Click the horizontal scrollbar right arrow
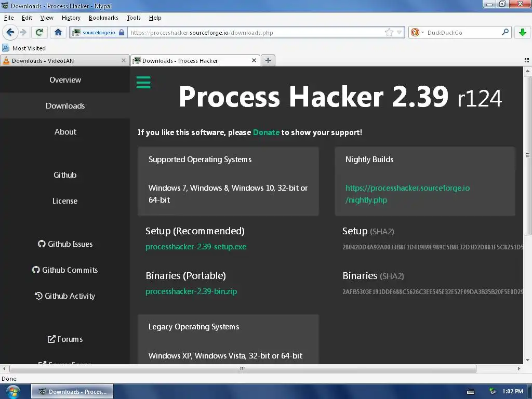This screenshot has height=399, width=532. (x=519, y=368)
